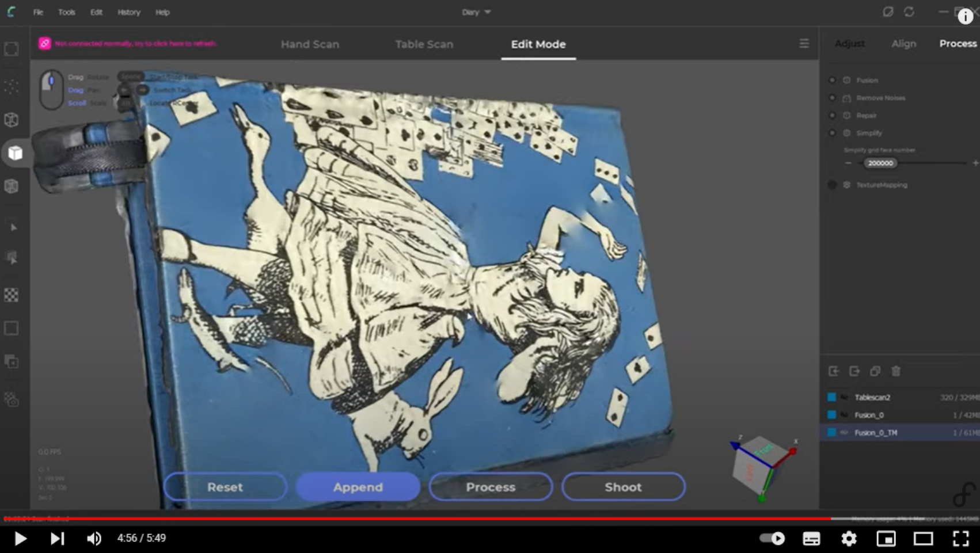
Task: Toggle the hidden-eye icon of Fusion_0
Action: [x=844, y=414]
